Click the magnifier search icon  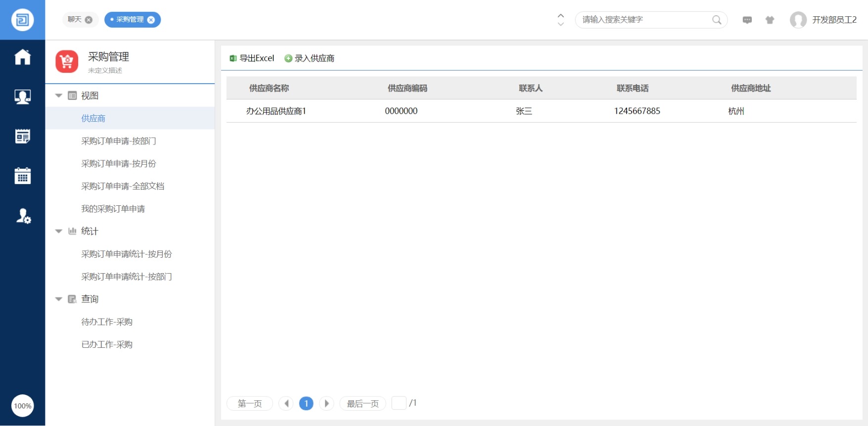click(717, 20)
